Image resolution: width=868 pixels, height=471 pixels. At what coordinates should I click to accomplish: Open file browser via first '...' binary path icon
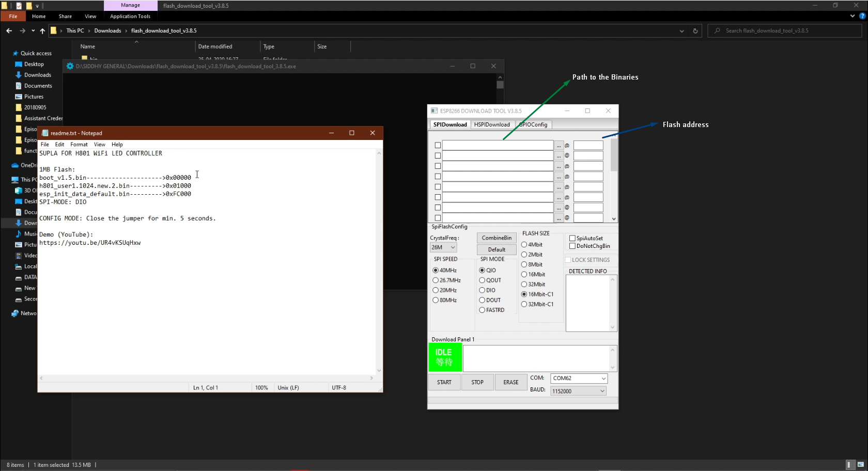coord(559,145)
